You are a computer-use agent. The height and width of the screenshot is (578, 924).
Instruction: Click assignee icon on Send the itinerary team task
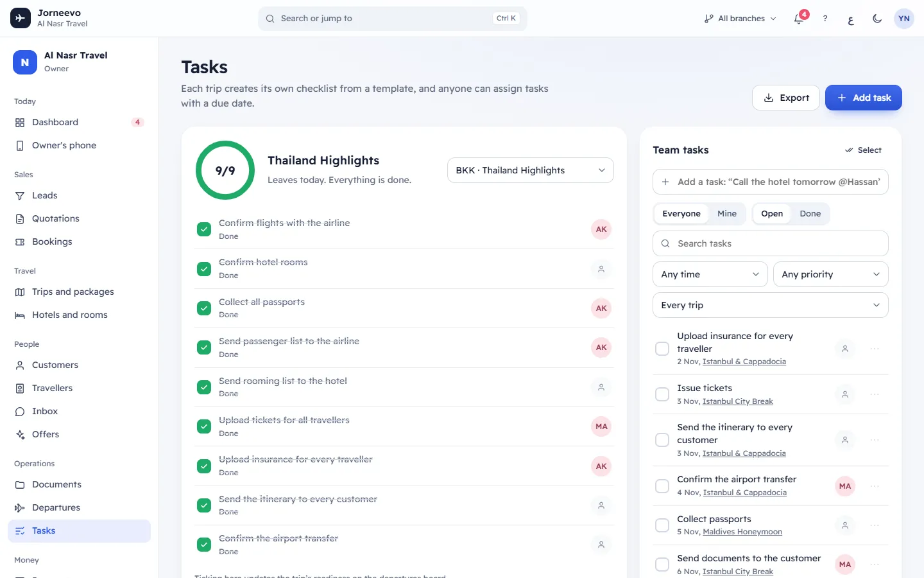pos(845,440)
